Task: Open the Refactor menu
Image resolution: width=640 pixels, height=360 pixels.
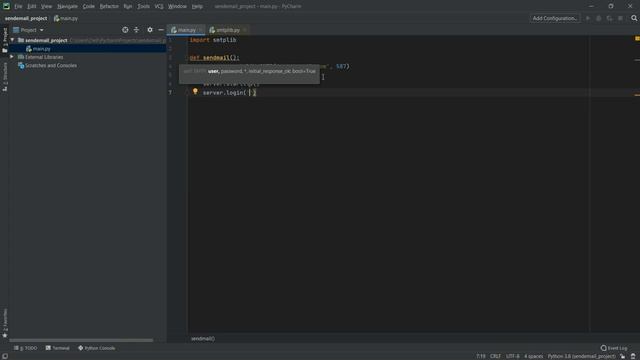Action: pos(109,7)
